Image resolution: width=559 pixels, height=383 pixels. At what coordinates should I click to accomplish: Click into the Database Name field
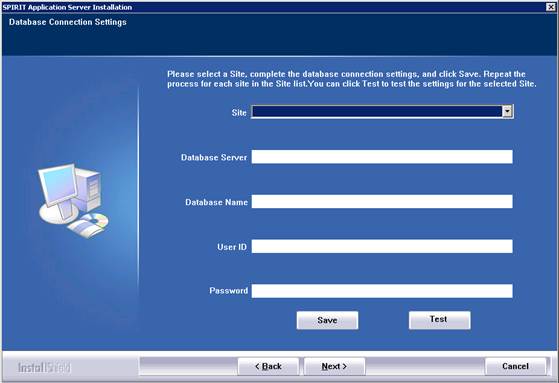pos(382,201)
